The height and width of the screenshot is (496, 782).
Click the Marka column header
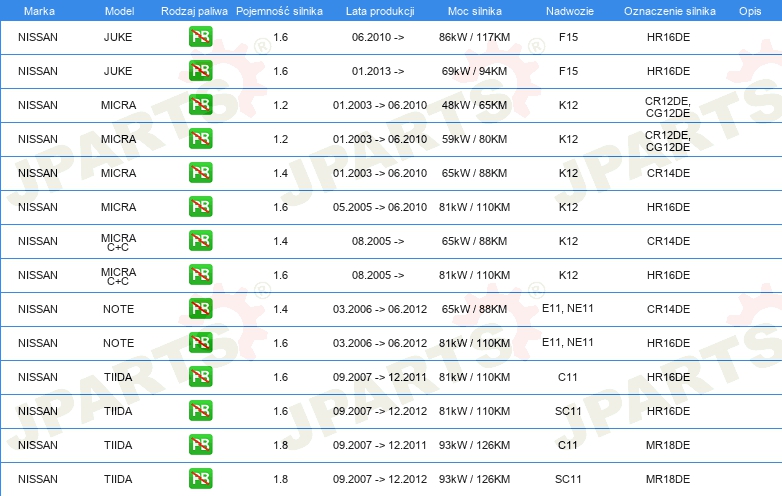[38, 10]
